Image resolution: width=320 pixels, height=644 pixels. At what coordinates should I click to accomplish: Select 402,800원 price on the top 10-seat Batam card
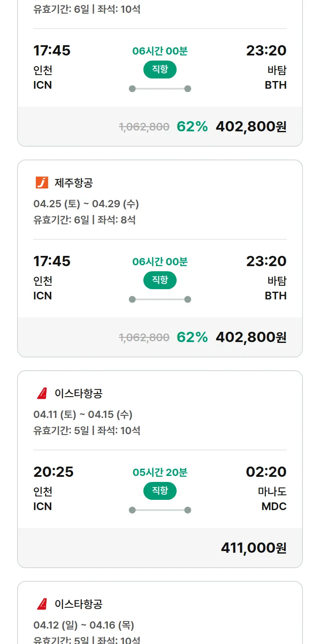coord(251,127)
